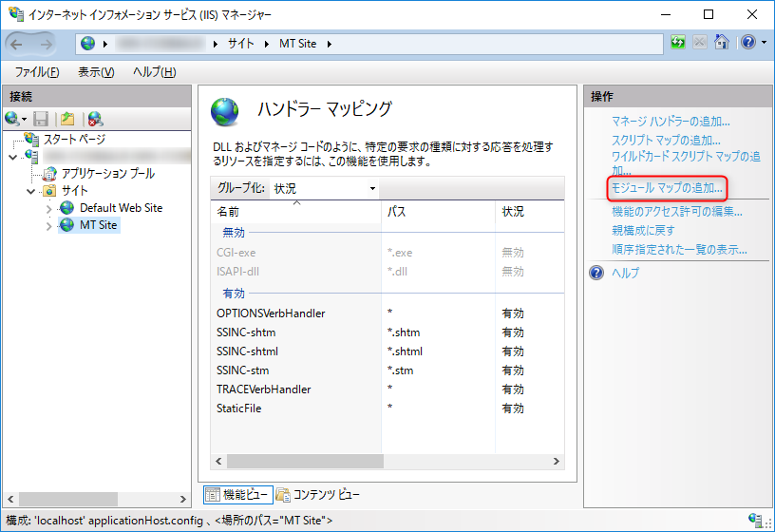Click the Home icon in navigation bar

pyautogui.click(x=722, y=43)
